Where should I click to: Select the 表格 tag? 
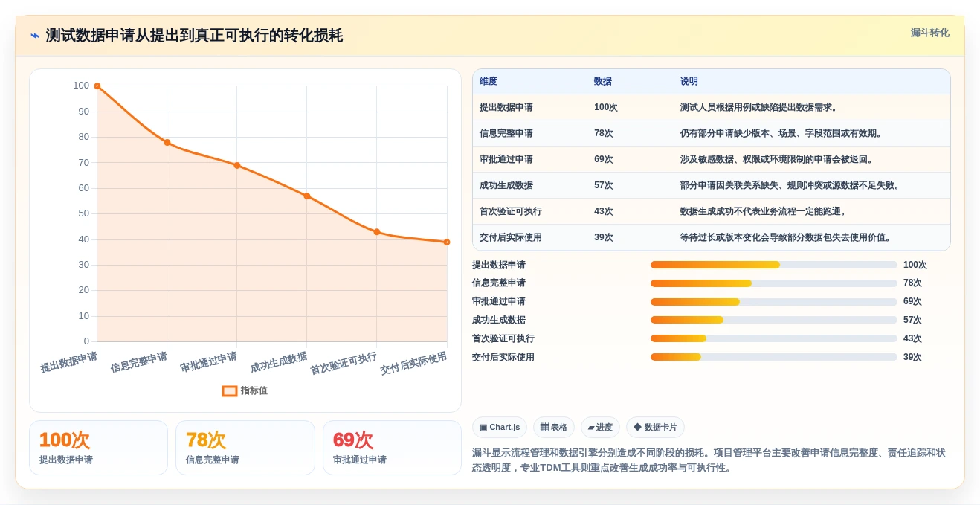click(x=554, y=427)
